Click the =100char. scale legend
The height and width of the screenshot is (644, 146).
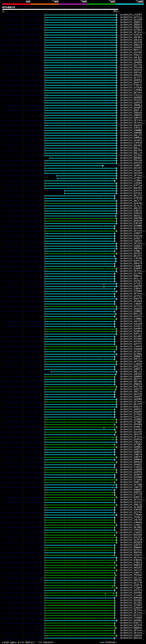108,642
